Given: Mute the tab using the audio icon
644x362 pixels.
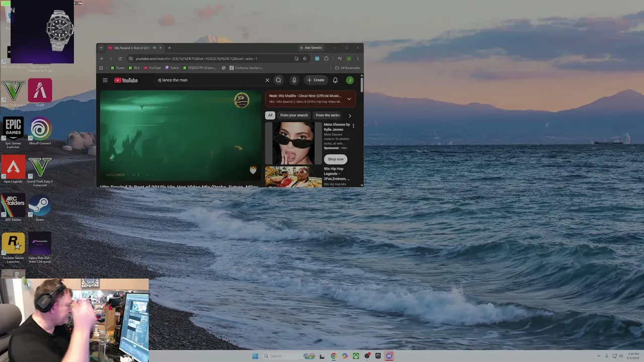Looking at the screenshot, I should (154, 48).
